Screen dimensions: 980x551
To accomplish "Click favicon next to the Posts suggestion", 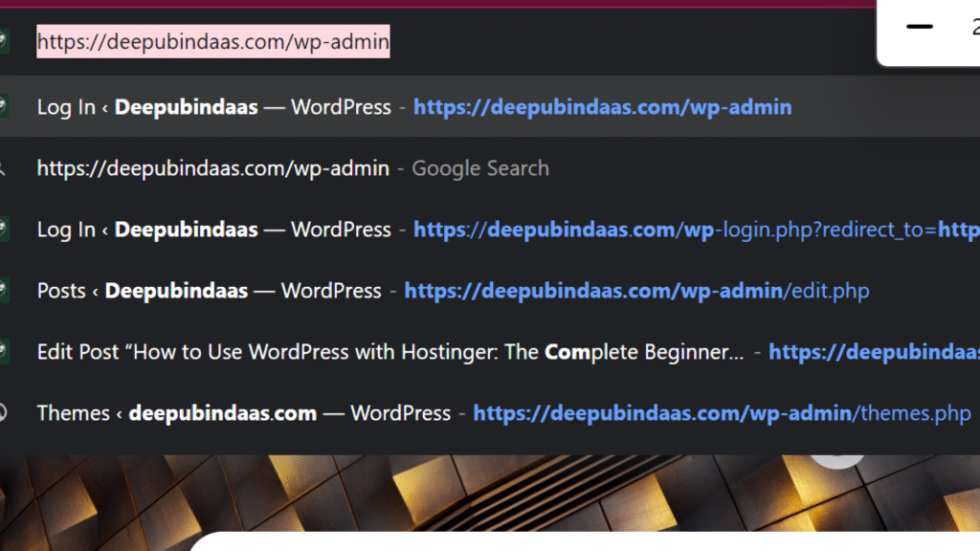I will pyautogui.click(x=3, y=291).
